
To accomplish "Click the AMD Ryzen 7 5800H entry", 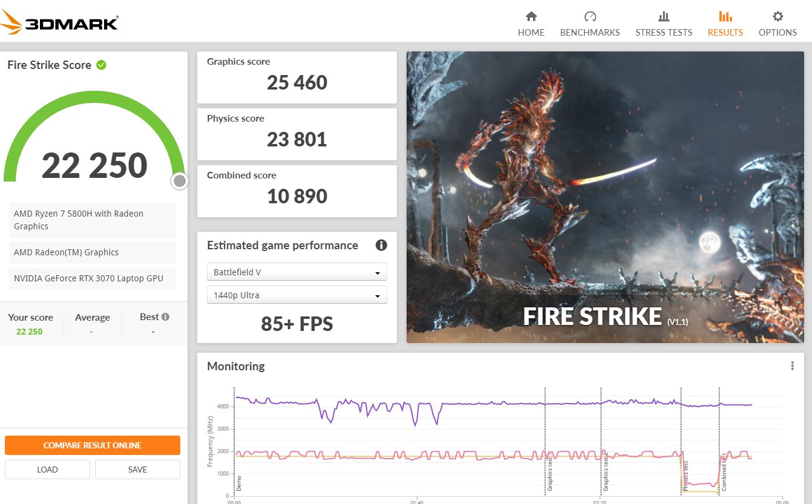I will pos(93,220).
